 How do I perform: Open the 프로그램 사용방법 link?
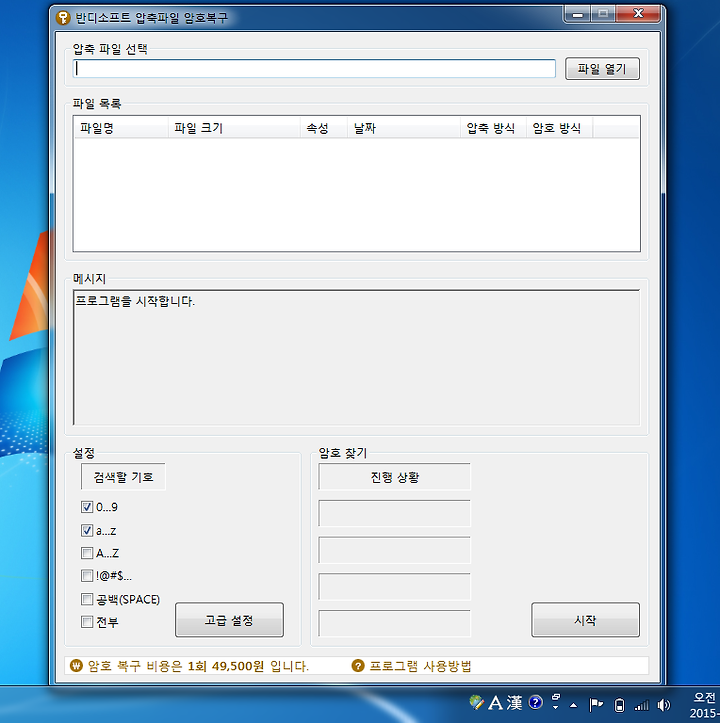click(x=420, y=665)
